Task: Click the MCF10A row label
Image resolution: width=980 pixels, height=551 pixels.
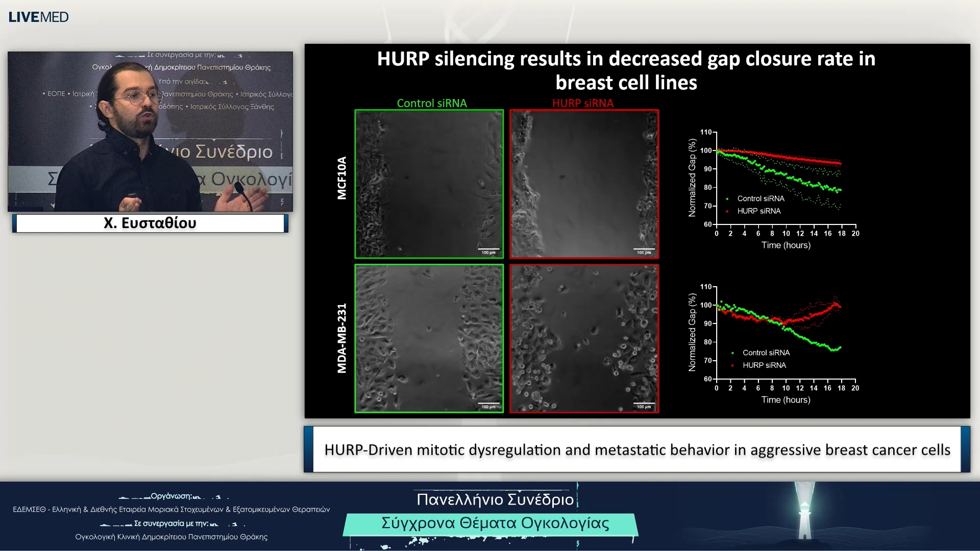Action: [342, 178]
